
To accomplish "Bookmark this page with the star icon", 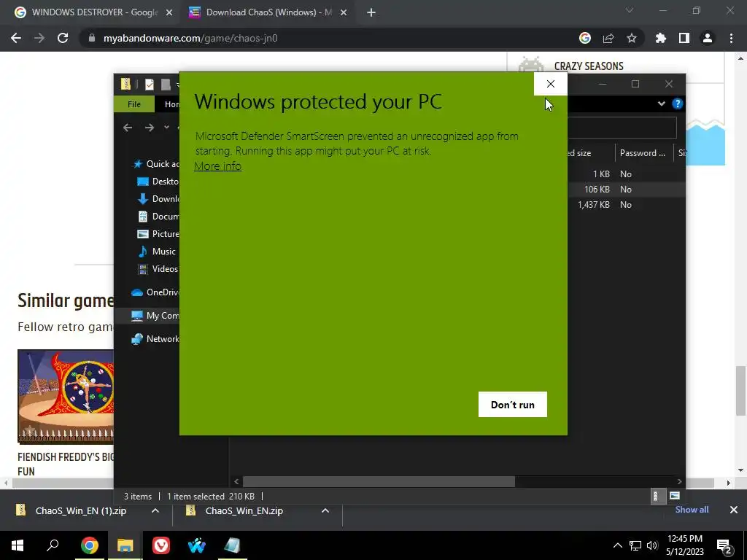I will tap(632, 38).
